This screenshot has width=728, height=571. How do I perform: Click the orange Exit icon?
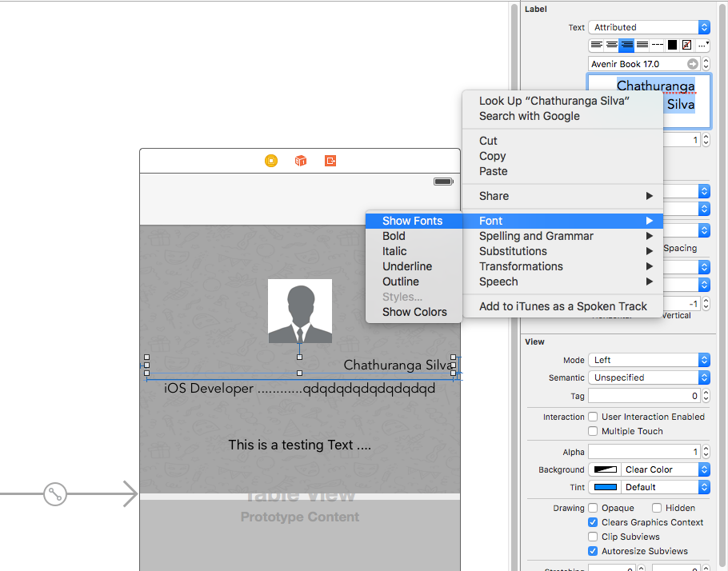(x=330, y=161)
